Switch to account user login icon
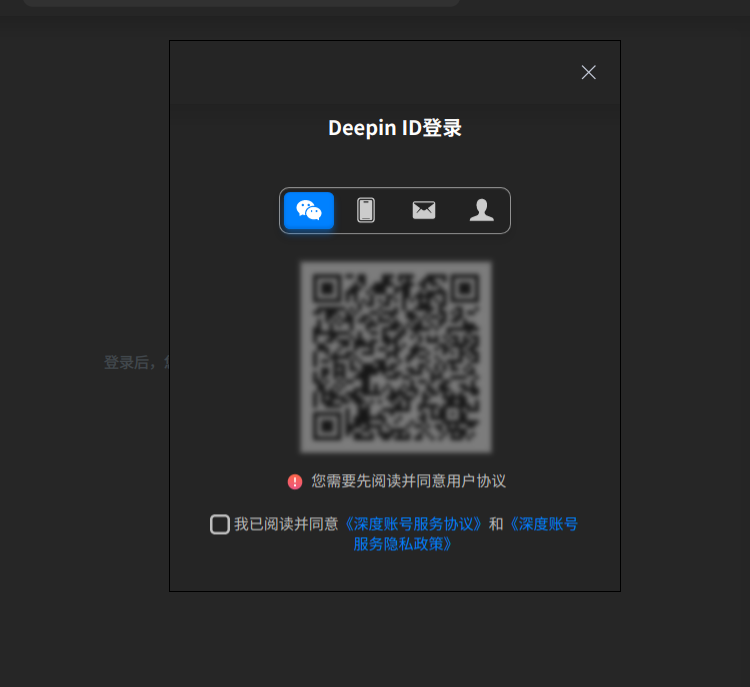750x687 pixels. coord(482,210)
